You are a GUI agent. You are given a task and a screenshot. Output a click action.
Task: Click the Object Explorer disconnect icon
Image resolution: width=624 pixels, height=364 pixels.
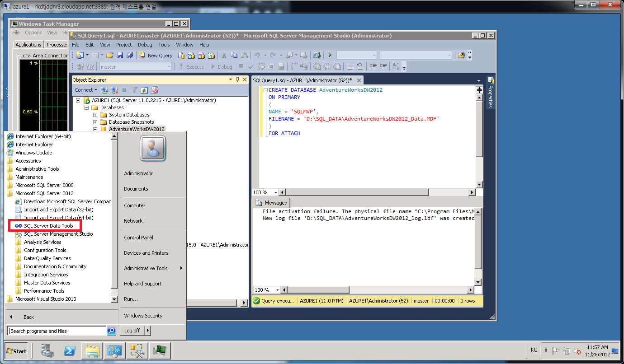click(x=114, y=90)
